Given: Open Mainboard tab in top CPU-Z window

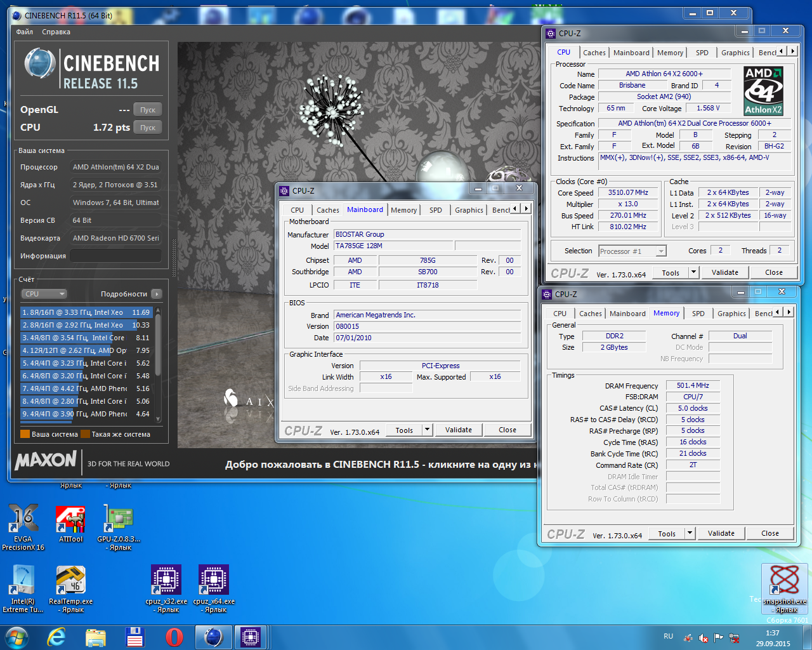Looking at the screenshot, I should click(x=631, y=53).
